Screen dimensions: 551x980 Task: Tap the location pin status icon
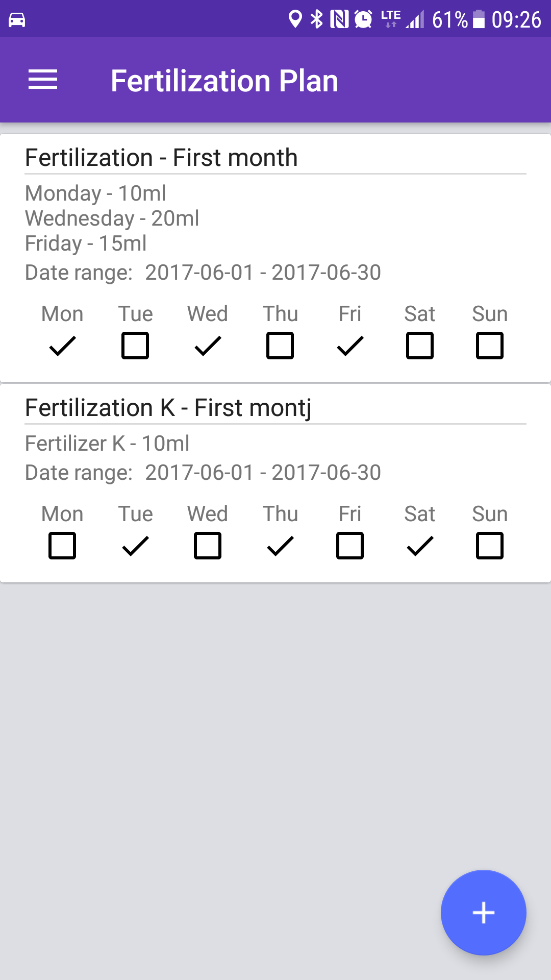(295, 19)
